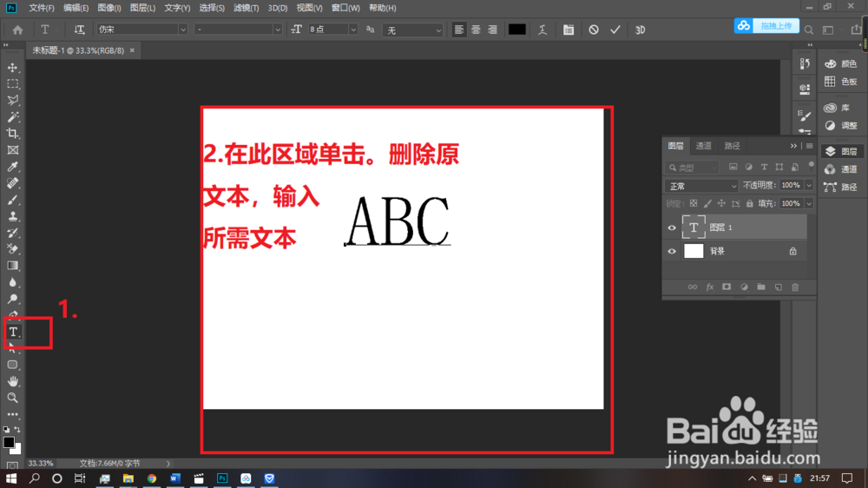This screenshot has height=488, width=868.
Task: Open the 窗口(W) menu
Action: click(345, 8)
